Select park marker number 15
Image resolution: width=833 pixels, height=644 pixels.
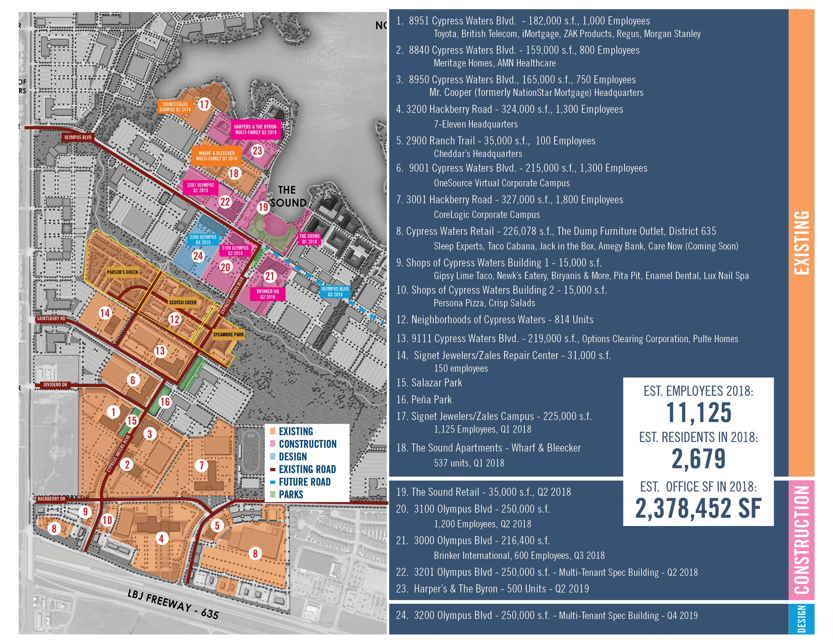(x=132, y=421)
